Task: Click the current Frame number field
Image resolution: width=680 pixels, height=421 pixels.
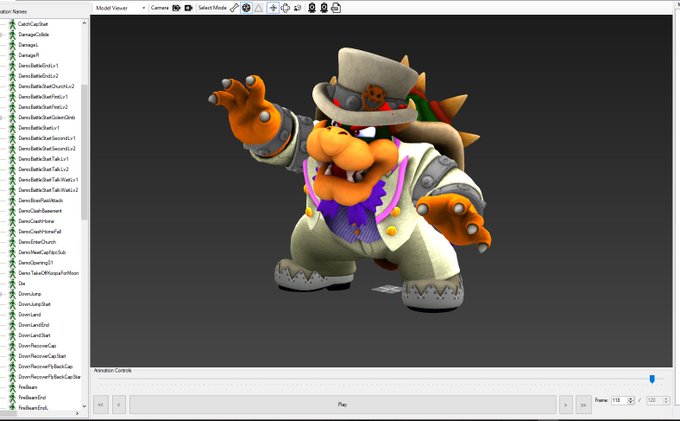Action: click(619, 401)
